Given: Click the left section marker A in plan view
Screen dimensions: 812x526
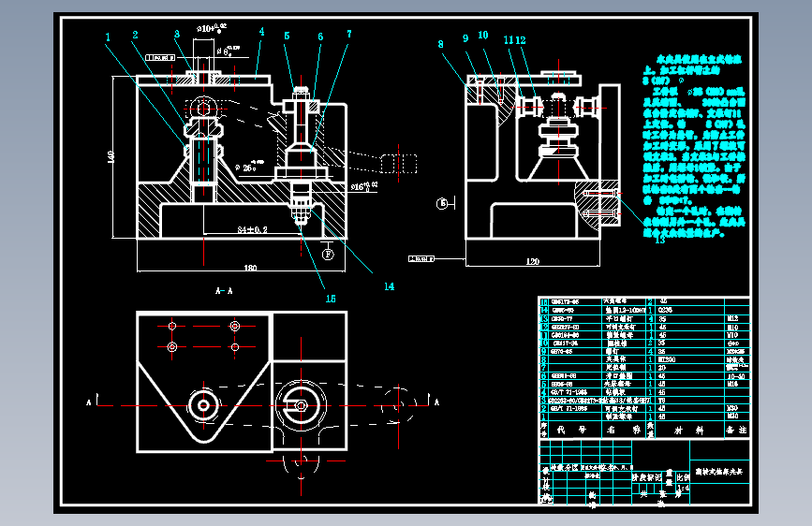Looking at the screenshot, I should [89, 402].
